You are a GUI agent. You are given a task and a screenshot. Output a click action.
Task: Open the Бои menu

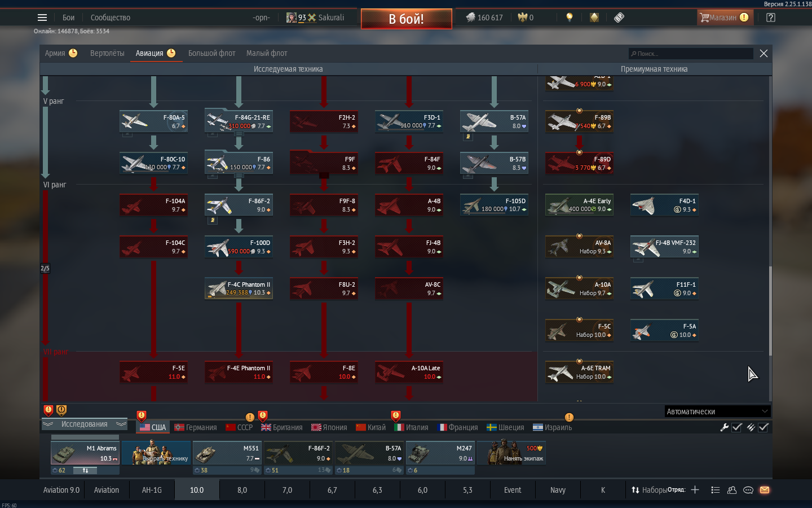tap(68, 17)
